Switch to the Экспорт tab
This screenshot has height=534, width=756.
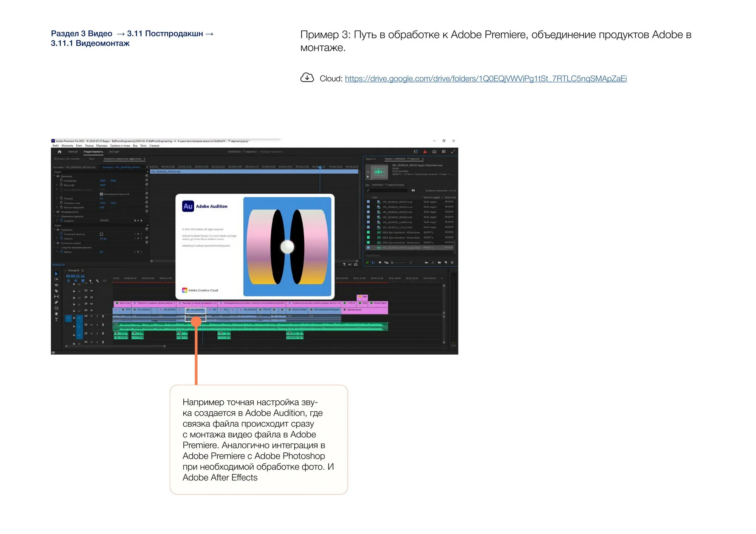tap(114, 152)
